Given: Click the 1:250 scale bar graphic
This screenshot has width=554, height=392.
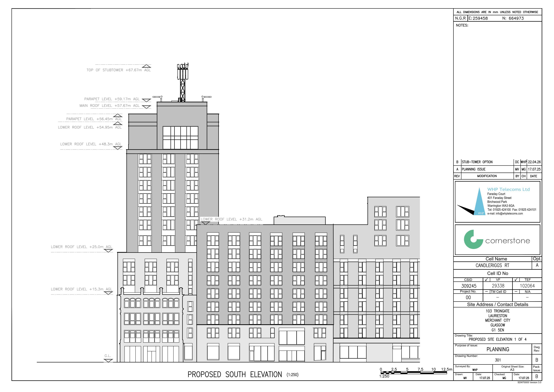Looking at the screenshot, I should point(414,373).
